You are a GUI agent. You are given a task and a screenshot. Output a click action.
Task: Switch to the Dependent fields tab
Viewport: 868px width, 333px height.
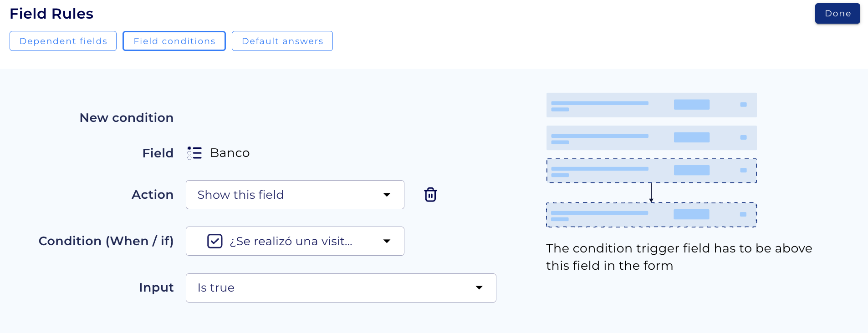(63, 40)
